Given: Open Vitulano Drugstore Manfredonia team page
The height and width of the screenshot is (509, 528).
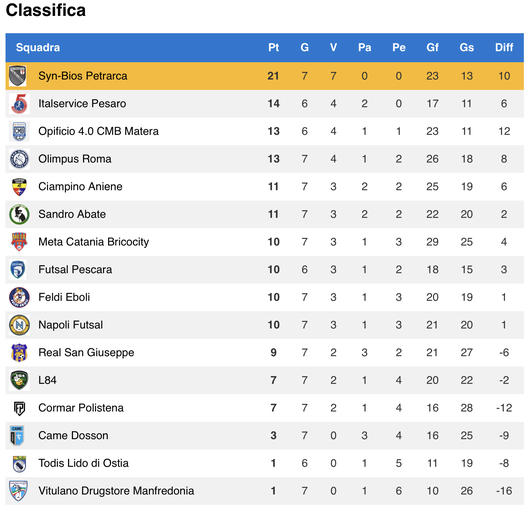Looking at the screenshot, I should [x=116, y=491].
